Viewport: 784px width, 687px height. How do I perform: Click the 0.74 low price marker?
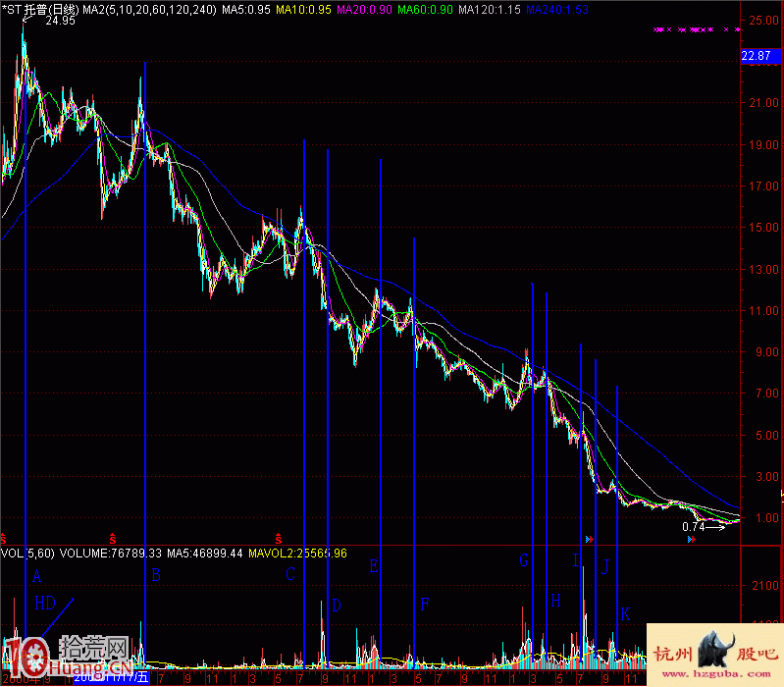pos(694,526)
